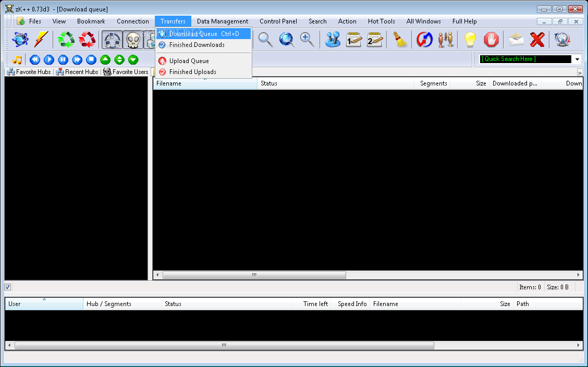Open the Full Help menu
The height and width of the screenshot is (367, 588).
(x=464, y=21)
